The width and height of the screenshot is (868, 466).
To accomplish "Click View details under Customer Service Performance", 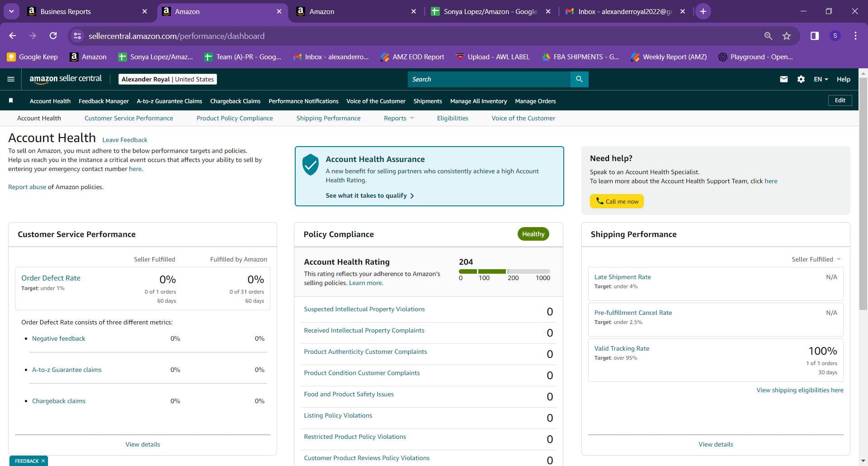I will (143, 444).
